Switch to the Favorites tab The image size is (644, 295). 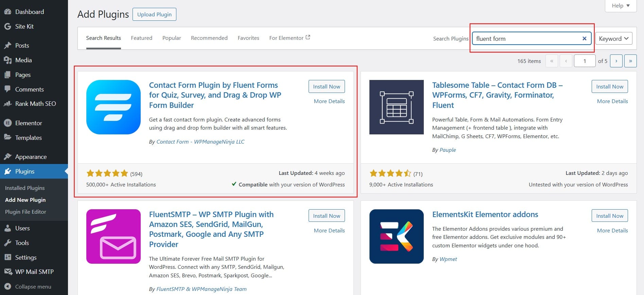pyautogui.click(x=248, y=38)
